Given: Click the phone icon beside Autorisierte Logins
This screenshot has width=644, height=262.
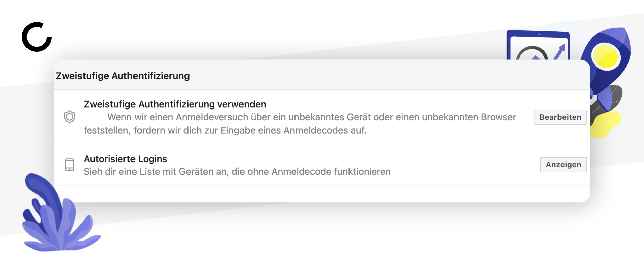Looking at the screenshot, I should coord(69,165).
